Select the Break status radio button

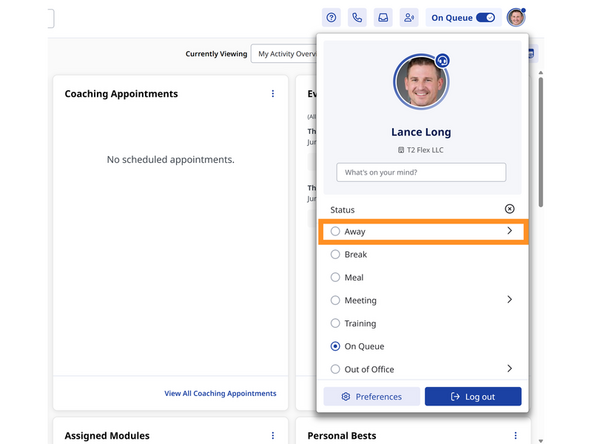point(335,254)
